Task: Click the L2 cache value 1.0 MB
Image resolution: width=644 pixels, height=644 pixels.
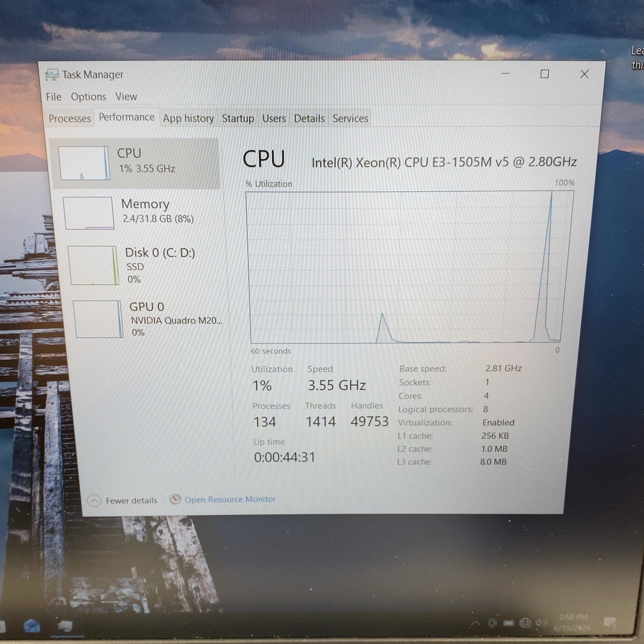Action: [x=494, y=449]
